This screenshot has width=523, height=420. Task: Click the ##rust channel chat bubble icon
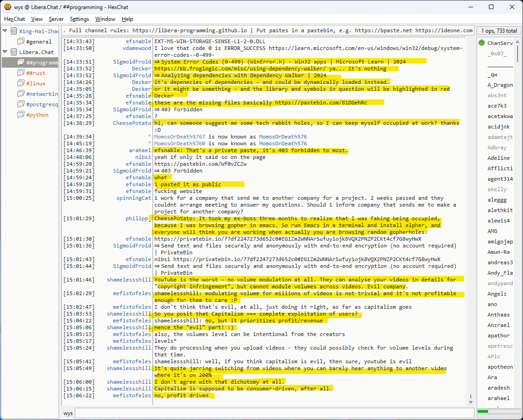(21, 73)
